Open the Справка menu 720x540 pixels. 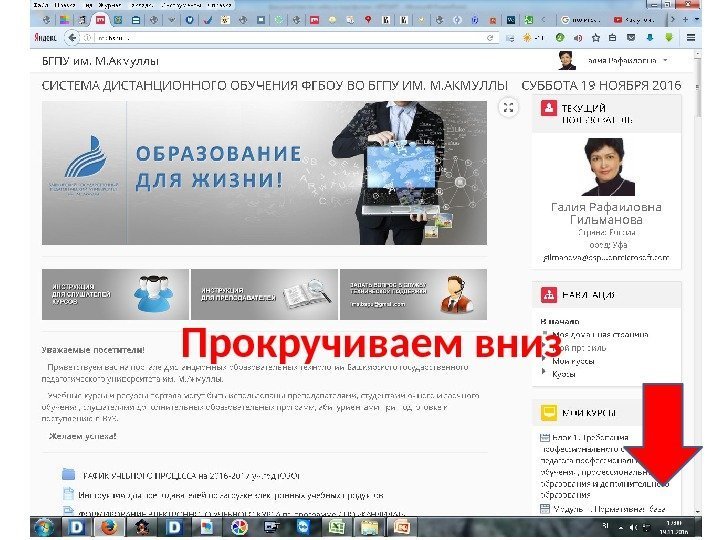pyautogui.click(x=219, y=5)
